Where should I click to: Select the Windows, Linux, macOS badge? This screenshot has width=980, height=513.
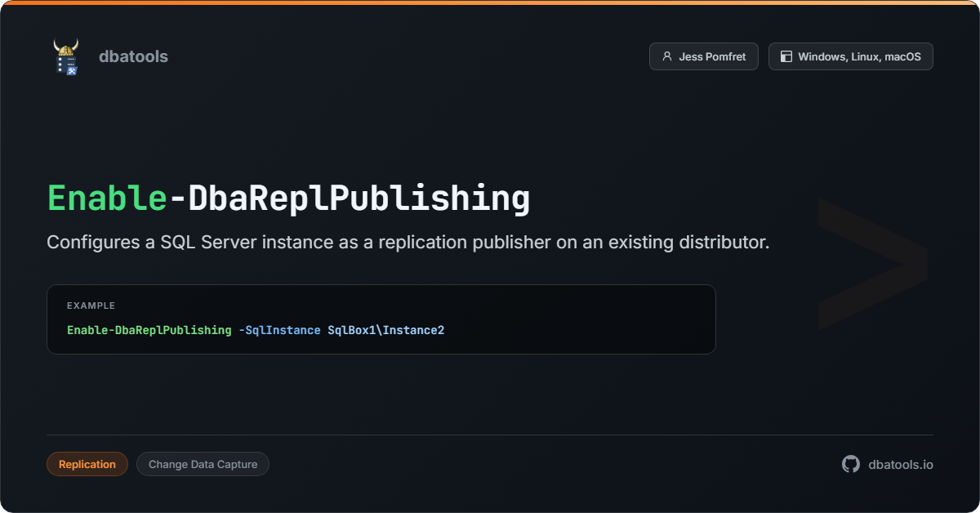click(850, 56)
